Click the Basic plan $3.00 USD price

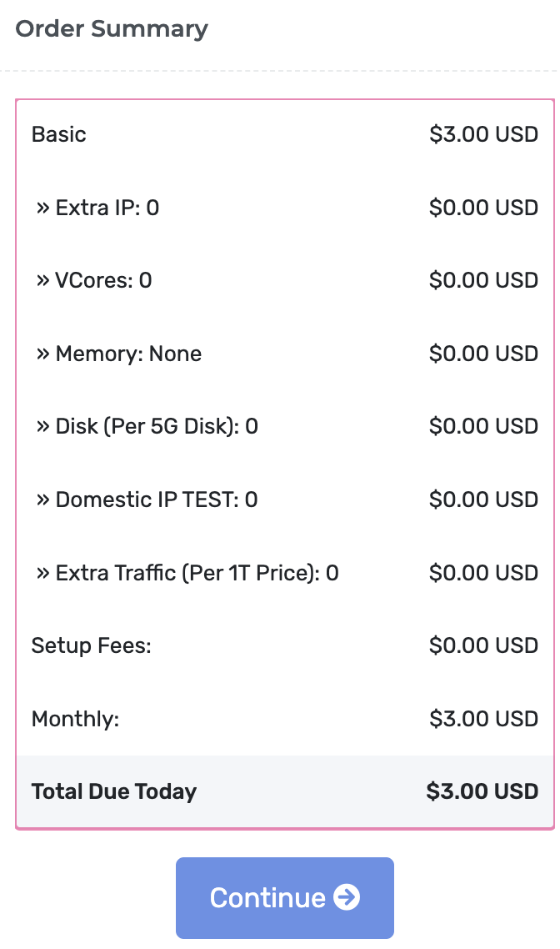click(483, 134)
